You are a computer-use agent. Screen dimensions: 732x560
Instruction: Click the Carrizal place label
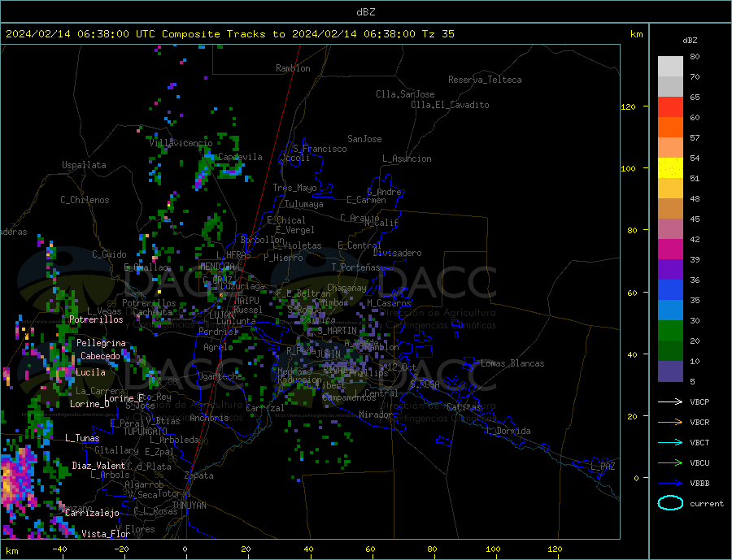point(265,408)
